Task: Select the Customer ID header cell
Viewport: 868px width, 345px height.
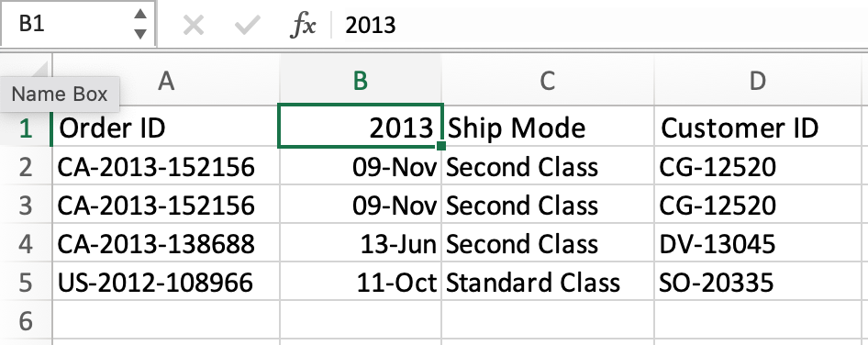Action: pos(757,128)
